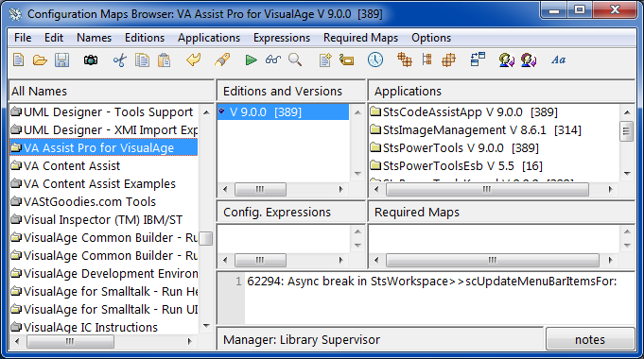The image size is (644, 359).
Task: Click the hierarchy tree toolbar icon
Action: point(426,60)
